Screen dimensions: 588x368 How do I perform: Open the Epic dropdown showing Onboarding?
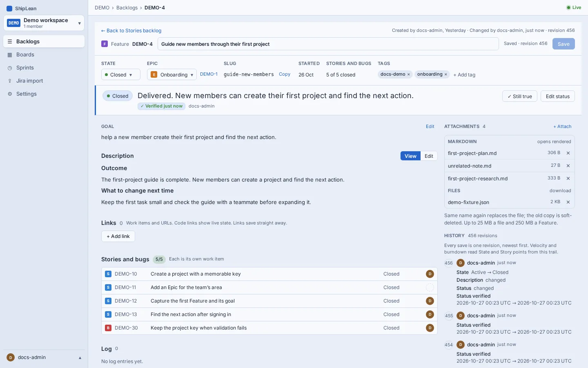click(171, 74)
